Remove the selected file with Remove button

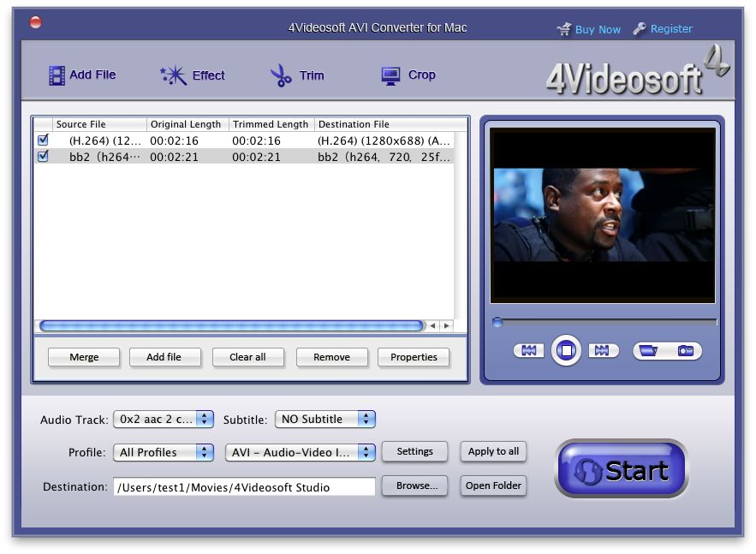[x=331, y=357]
